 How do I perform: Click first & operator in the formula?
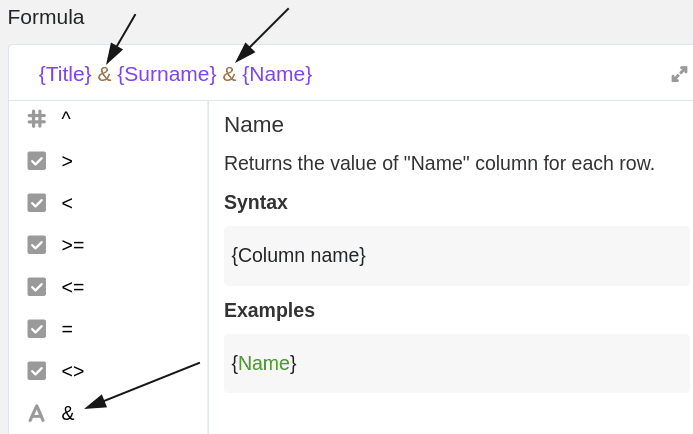pyautogui.click(x=104, y=74)
